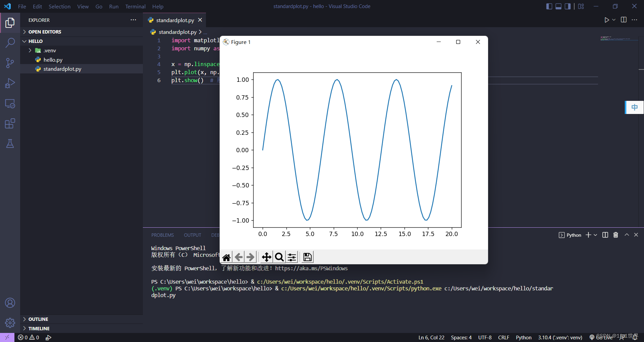
Task: Expand the .venv folder
Action: (30, 51)
